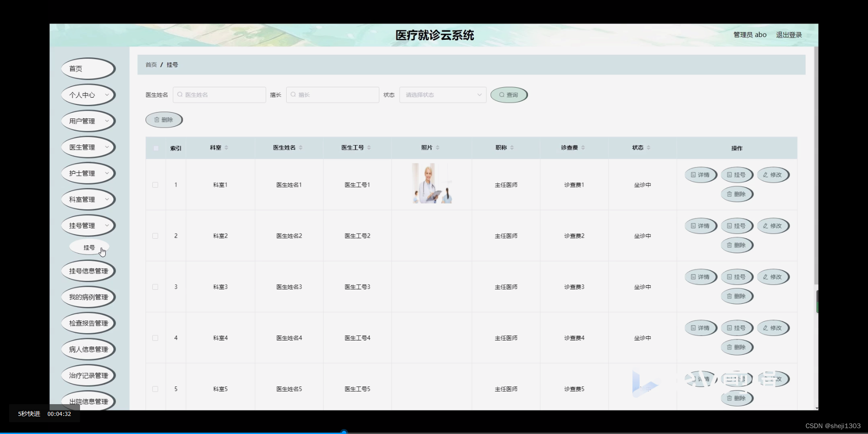
Task: Expand the 科室管理 menu
Action: (x=88, y=199)
